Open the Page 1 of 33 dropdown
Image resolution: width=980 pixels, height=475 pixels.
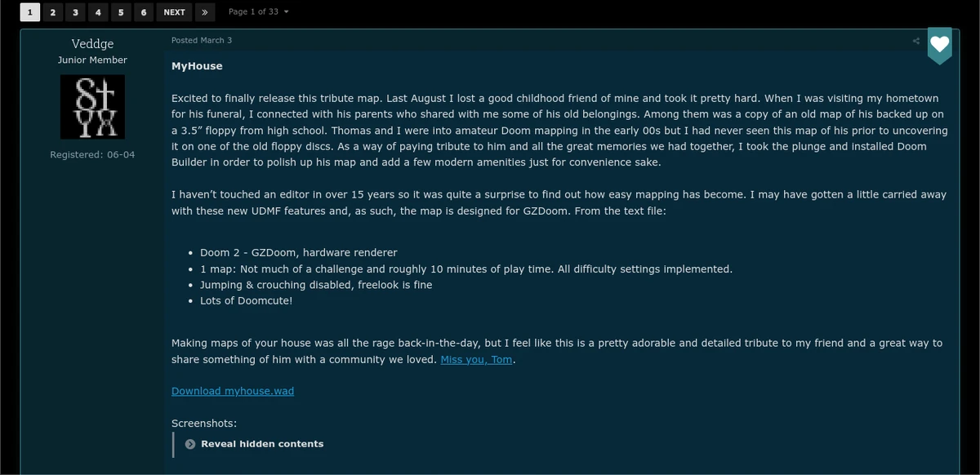[x=258, y=12]
